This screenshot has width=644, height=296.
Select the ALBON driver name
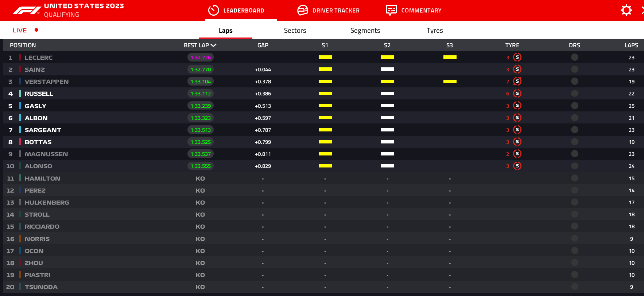coord(36,118)
